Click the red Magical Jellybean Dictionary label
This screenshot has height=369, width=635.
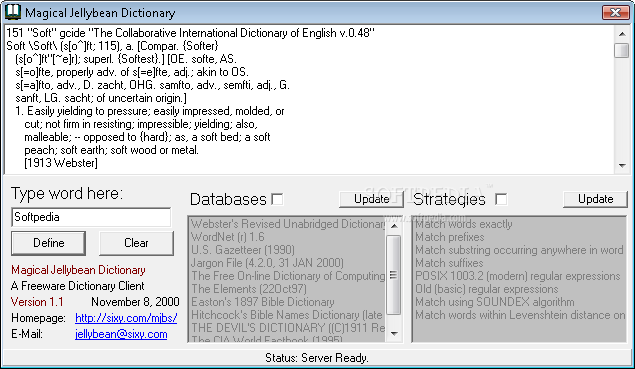78,270
